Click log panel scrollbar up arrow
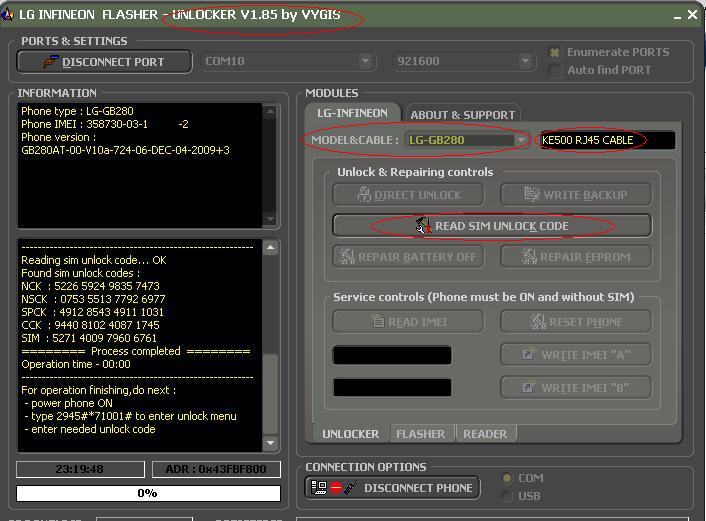This screenshot has height=521, width=706. tap(270, 247)
